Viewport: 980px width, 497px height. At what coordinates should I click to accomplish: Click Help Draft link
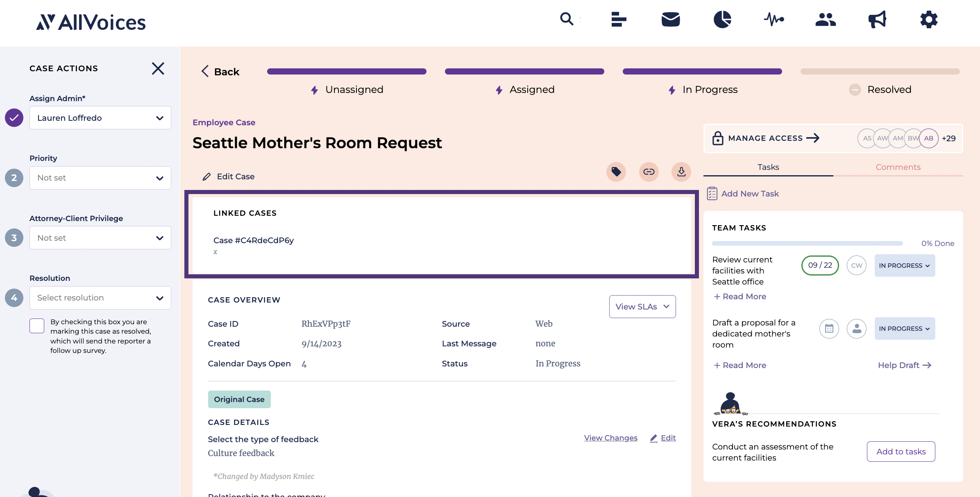(905, 365)
